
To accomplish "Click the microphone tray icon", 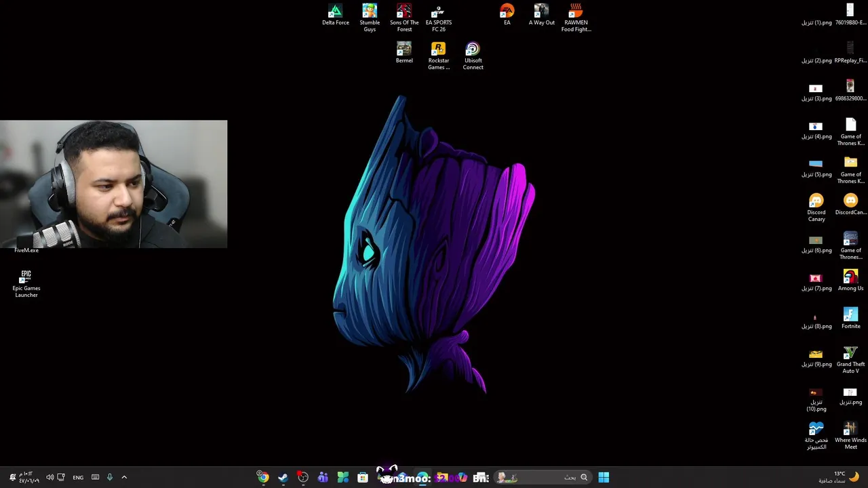I will [109, 477].
